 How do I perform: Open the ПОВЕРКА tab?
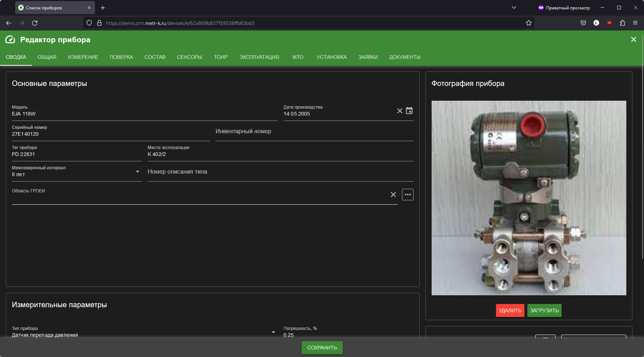coord(121,57)
